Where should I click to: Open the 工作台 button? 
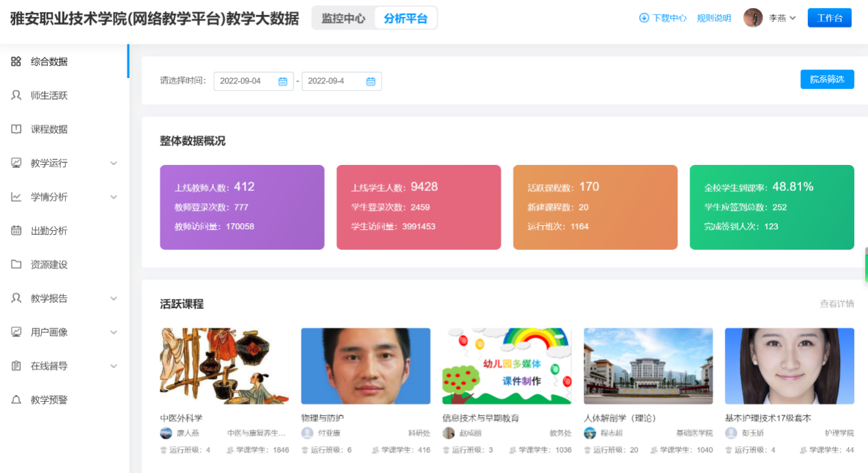(x=829, y=18)
